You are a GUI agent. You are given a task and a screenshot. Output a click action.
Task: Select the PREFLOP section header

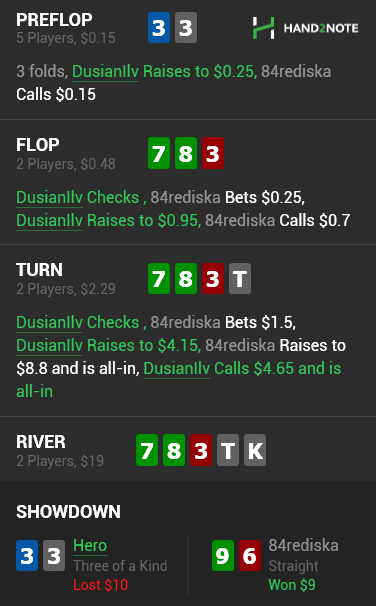coord(54,20)
